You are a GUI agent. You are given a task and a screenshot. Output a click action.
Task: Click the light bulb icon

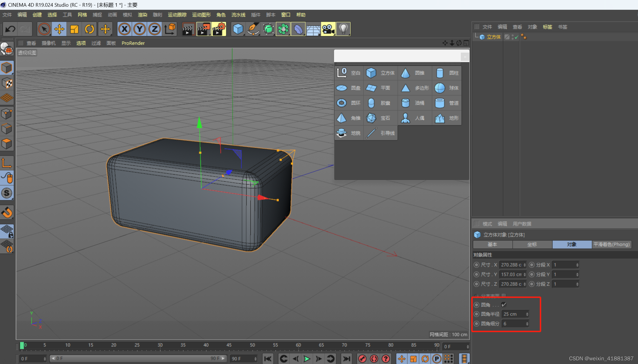point(343,29)
